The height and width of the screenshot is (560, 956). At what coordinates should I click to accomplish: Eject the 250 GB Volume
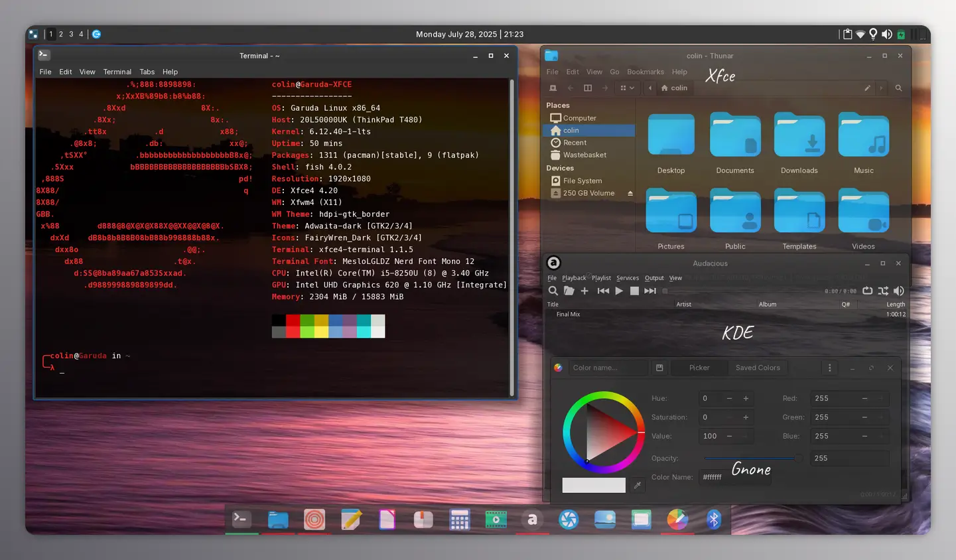click(x=630, y=194)
